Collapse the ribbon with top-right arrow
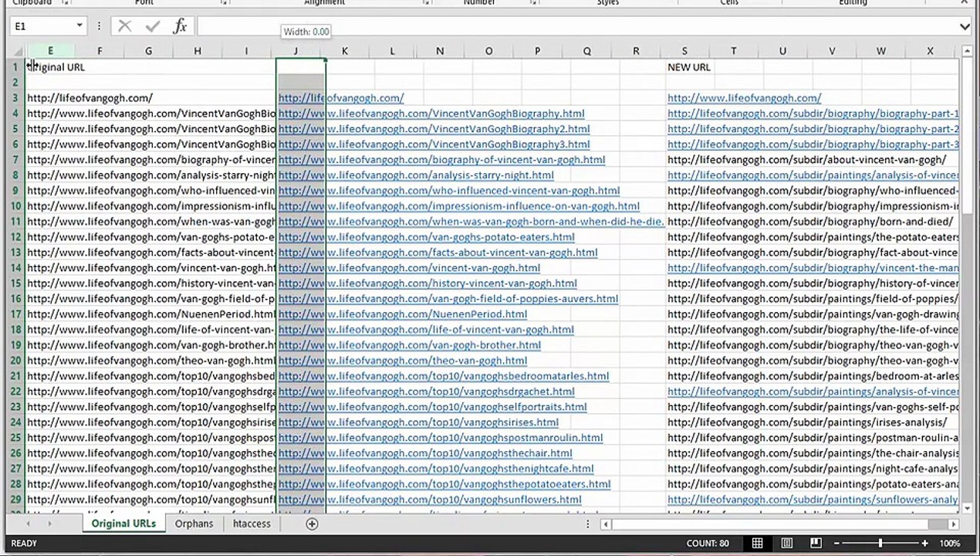The height and width of the screenshot is (556, 980). [x=965, y=2]
